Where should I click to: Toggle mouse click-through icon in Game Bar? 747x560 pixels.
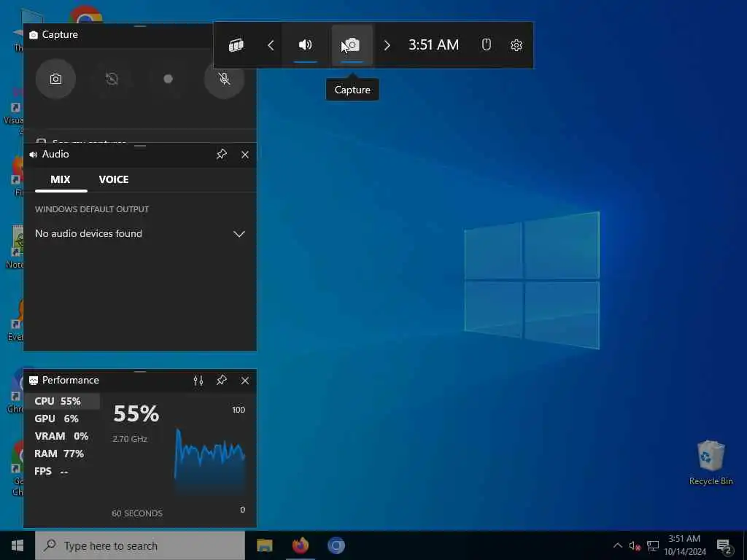[x=486, y=44]
